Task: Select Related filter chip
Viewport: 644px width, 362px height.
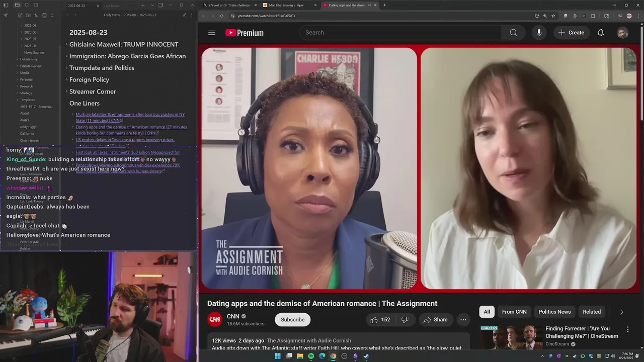Action: [x=592, y=312]
